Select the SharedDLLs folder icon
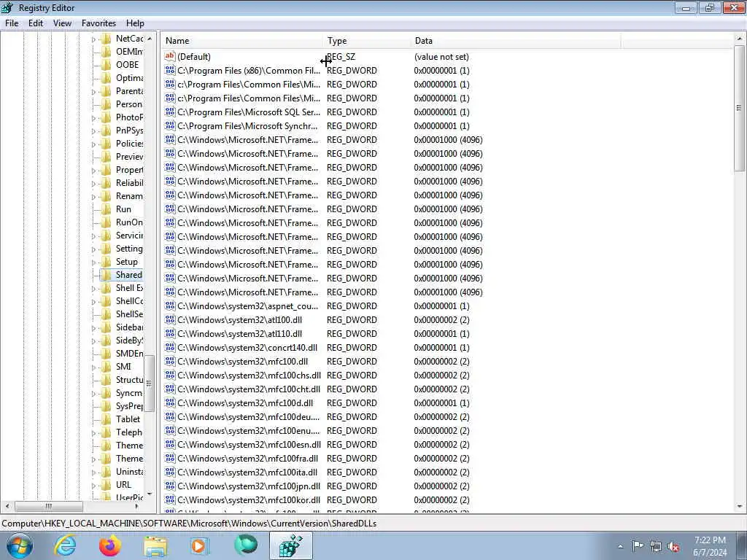The width and height of the screenshot is (747, 560). pyautogui.click(x=107, y=275)
